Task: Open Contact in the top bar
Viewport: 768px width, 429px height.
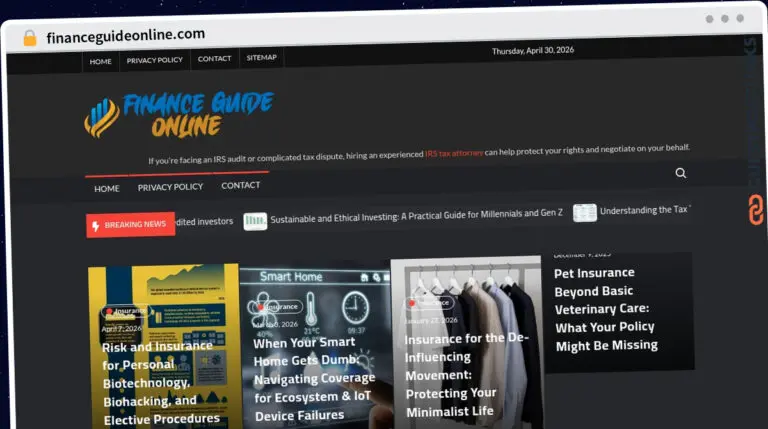Action: [215, 58]
